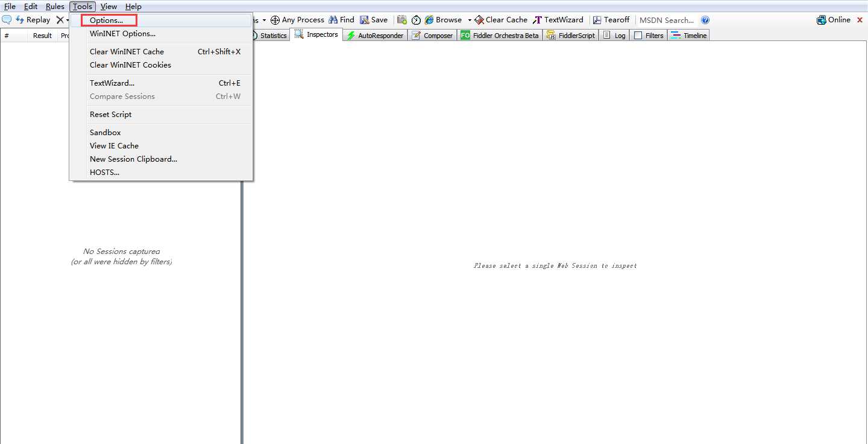Viewport: 868px width, 444px height.
Task: Switch to the Inspectors tab
Action: point(316,34)
